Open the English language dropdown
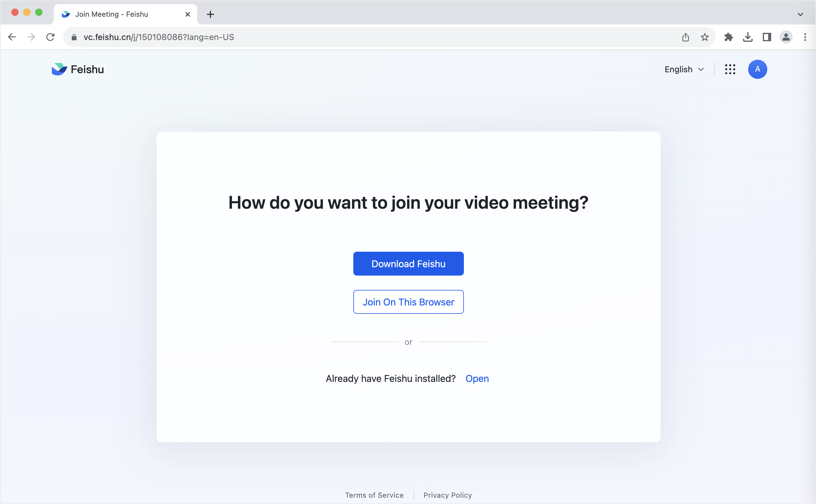Viewport: 816px width, 504px height. point(684,69)
